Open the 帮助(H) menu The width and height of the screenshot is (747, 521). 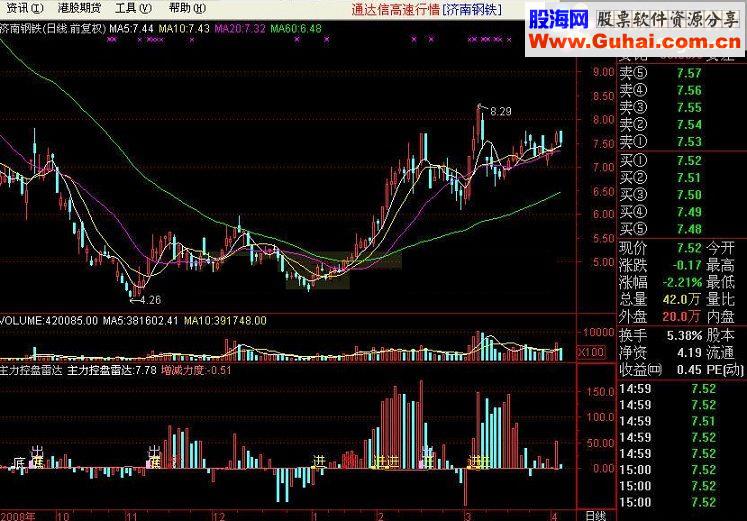pyautogui.click(x=187, y=8)
